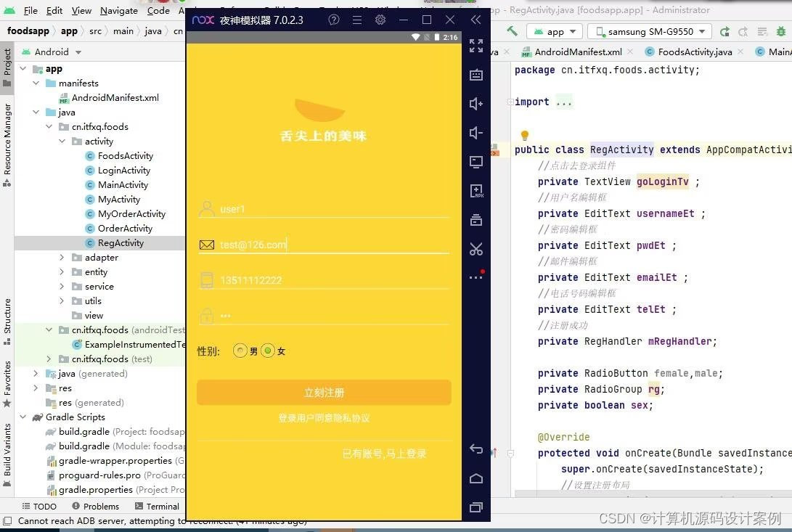792x532 pixels.
Task: Select the female (女) radio button
Action: click(x=268, y=351)
